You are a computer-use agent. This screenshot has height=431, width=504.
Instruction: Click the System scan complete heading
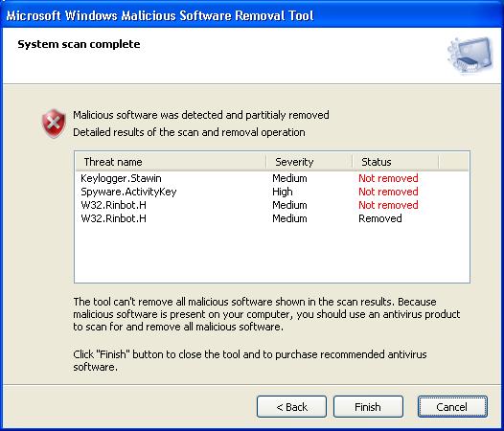tap(79, 44)
